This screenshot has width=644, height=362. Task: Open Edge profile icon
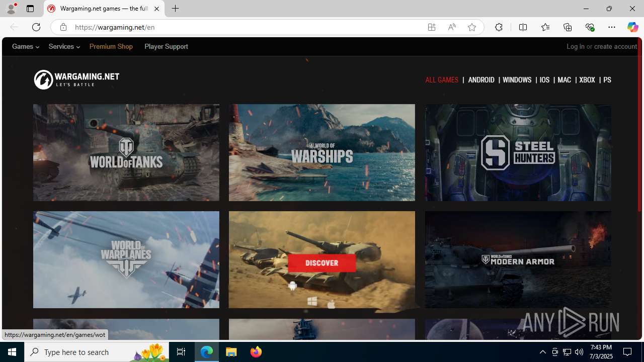[11, 9]
